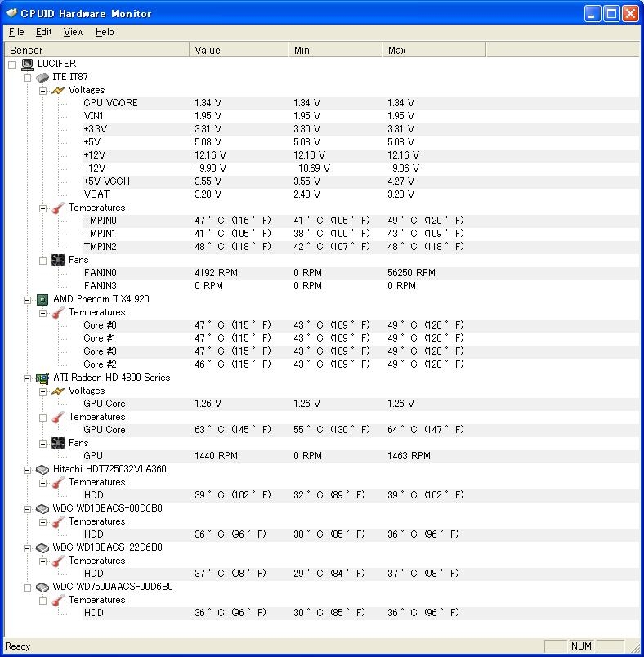Open the File menu
The width and height of the screenshot is (644, 657).
(x=16, y=32)
